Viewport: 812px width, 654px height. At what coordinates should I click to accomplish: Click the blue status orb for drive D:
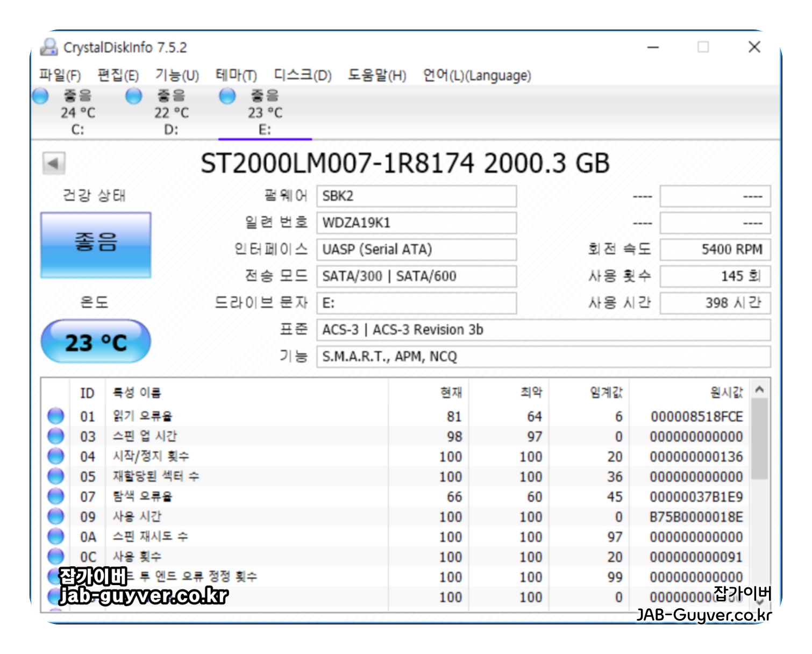pos(134,96)
